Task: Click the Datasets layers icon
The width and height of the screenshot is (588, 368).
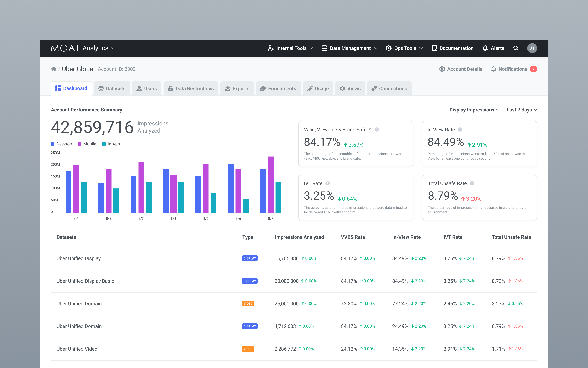Action: (x=101, y=89)
